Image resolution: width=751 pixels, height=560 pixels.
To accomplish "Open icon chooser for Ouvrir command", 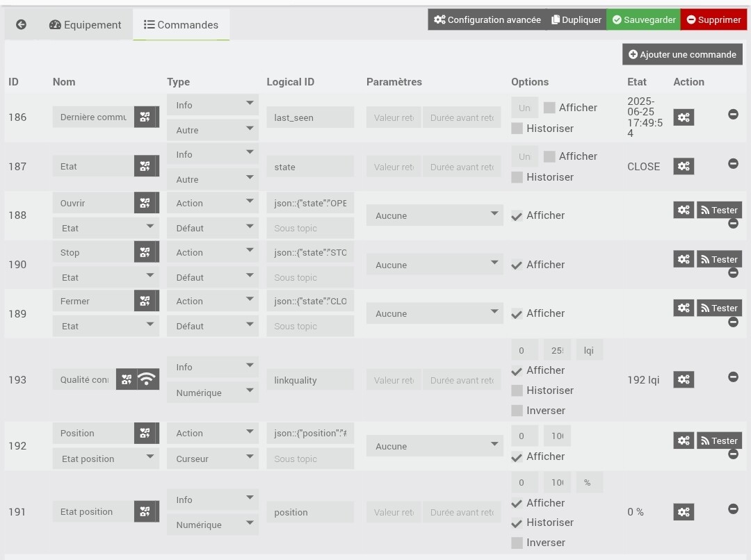I will [x=145, y=203].
